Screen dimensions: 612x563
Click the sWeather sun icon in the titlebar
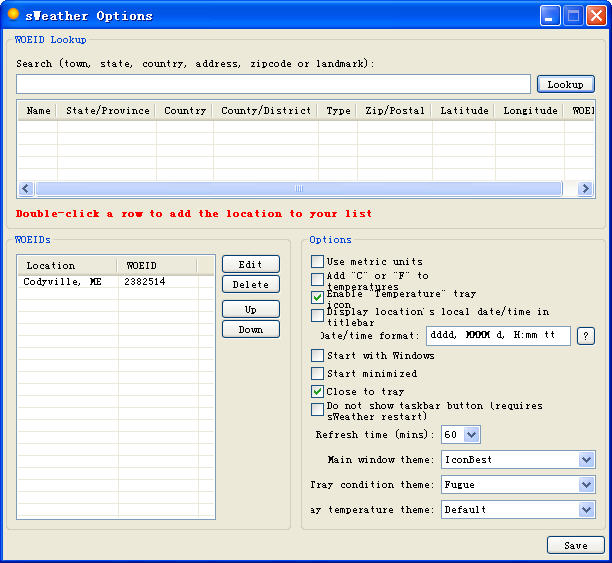(x=13, y=14)
